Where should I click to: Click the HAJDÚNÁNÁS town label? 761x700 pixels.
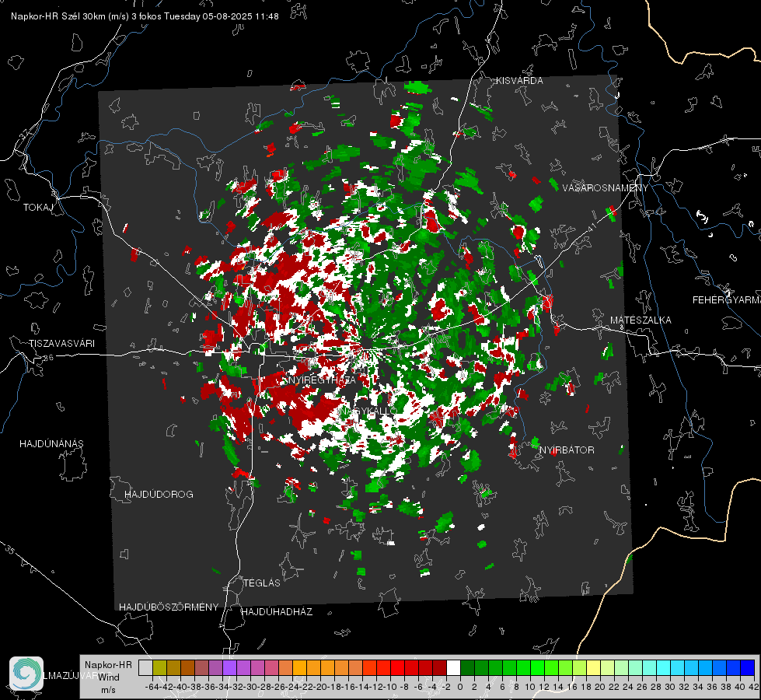[51, 444]
